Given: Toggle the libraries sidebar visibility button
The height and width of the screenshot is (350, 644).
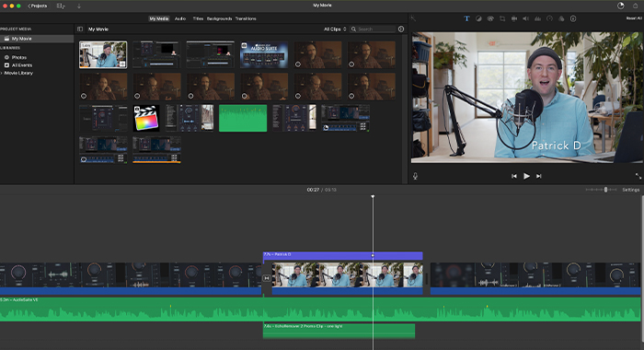Looking at the screenshot, I should pos(80,29).
